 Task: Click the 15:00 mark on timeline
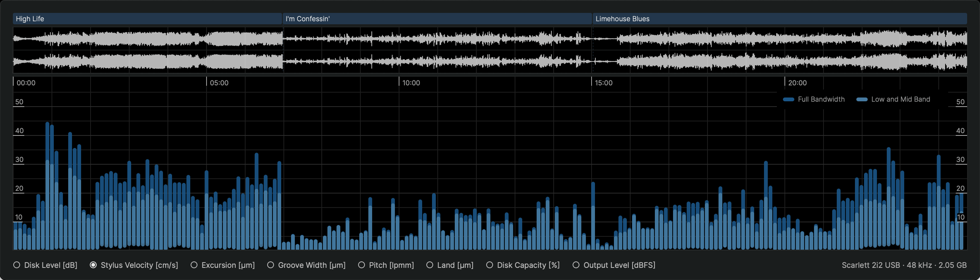click(x=603, y=83)
